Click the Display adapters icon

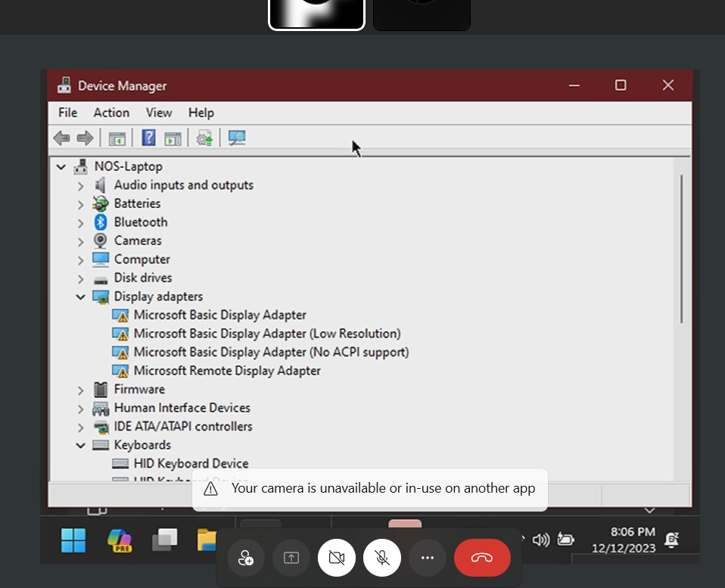pyautogui.click(x=101, y=297)
